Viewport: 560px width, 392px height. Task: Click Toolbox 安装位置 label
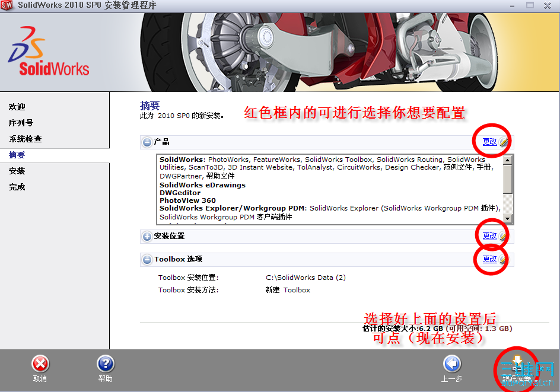click(x=188, y=278)
